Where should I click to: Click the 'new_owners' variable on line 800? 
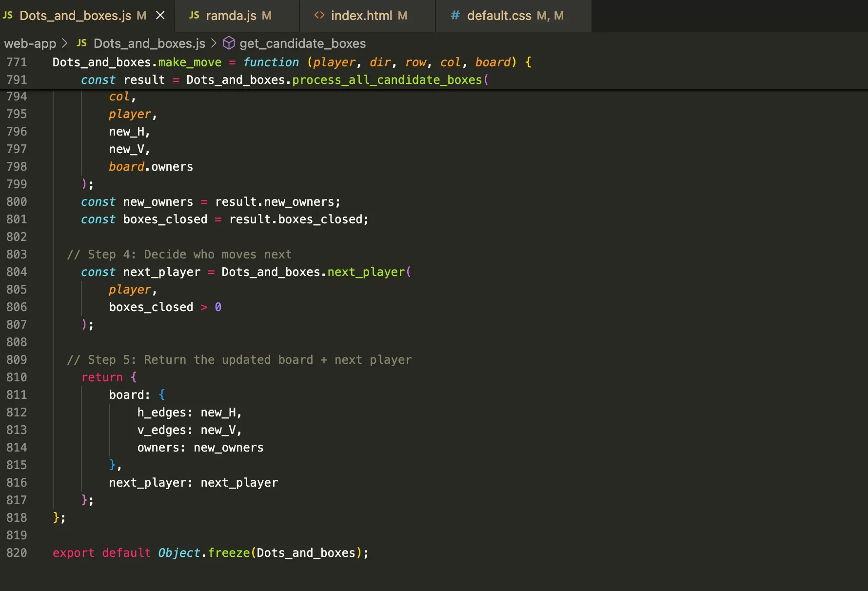point(158,202)
